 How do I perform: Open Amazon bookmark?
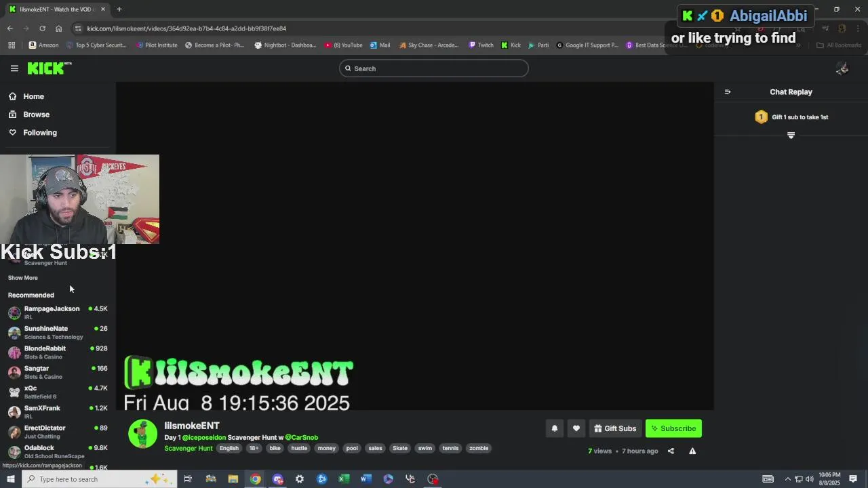coord(43,45)
